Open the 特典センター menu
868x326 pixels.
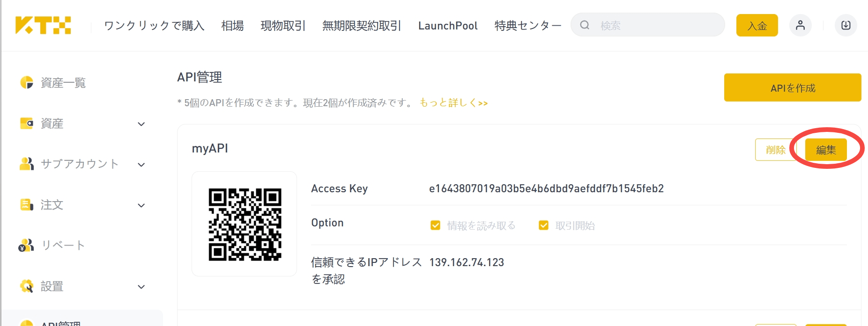point(528,26)
